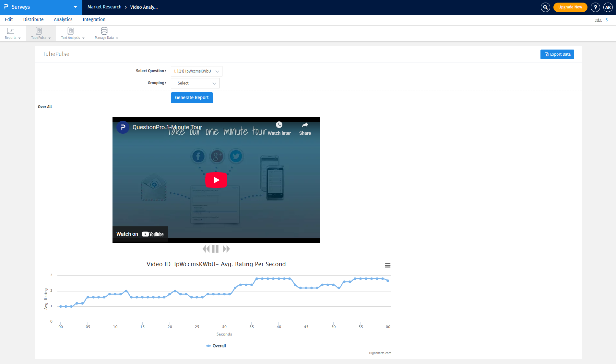This screenshot has width=616, height=364.
Task: Open the AK user profile avatar
Action: click(x=608, y=7)
